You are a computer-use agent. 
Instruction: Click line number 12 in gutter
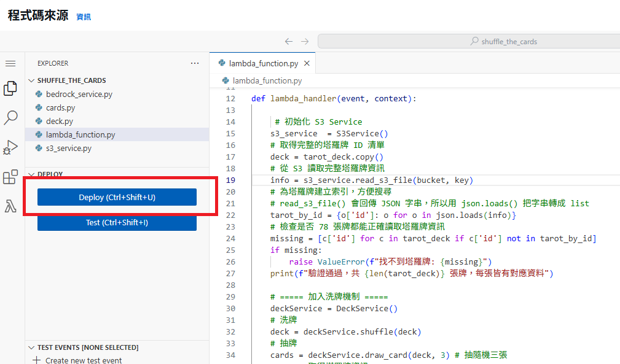coord(230,99)
